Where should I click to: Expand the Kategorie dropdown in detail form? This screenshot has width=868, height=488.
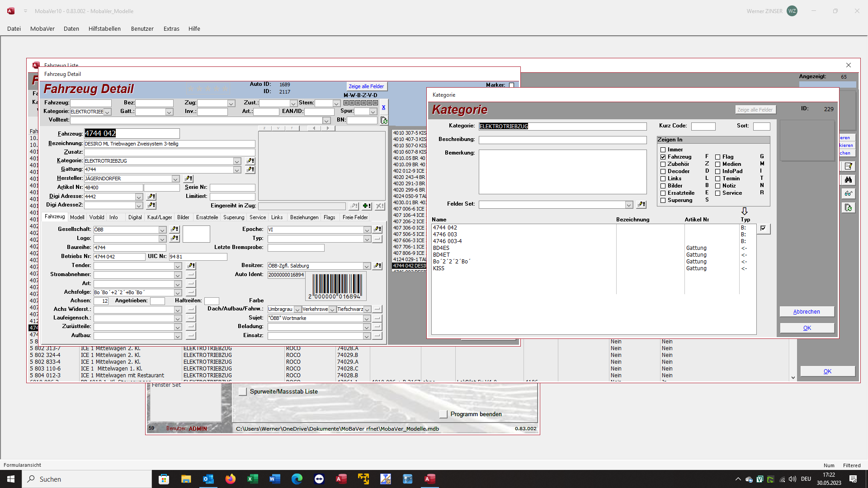(237, 161)
